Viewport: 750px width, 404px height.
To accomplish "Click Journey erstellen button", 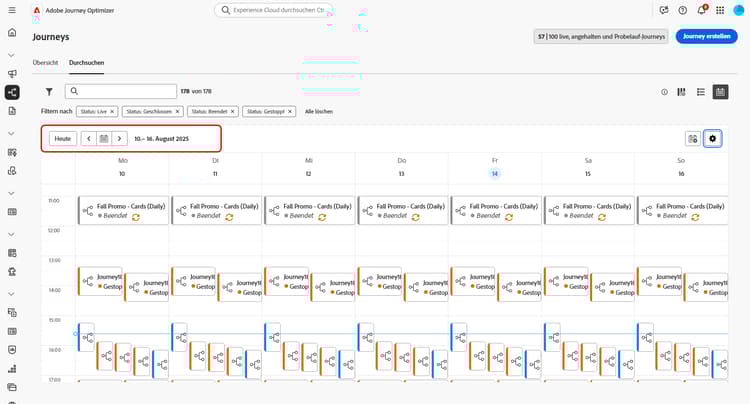I will coord(706,36).
